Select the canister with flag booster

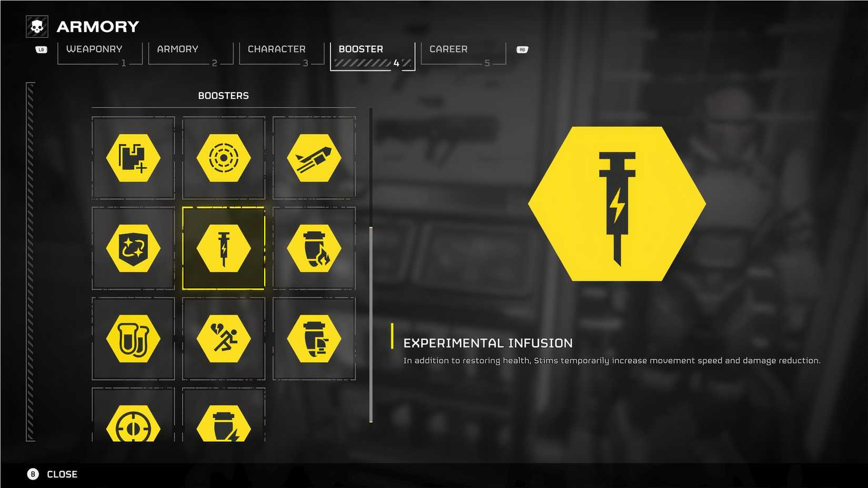[314, 339]
